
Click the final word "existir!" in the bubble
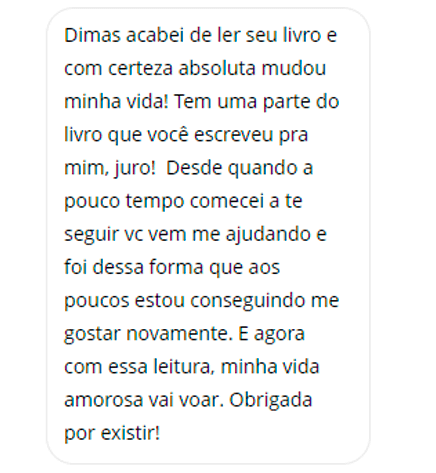pos(130,433)
